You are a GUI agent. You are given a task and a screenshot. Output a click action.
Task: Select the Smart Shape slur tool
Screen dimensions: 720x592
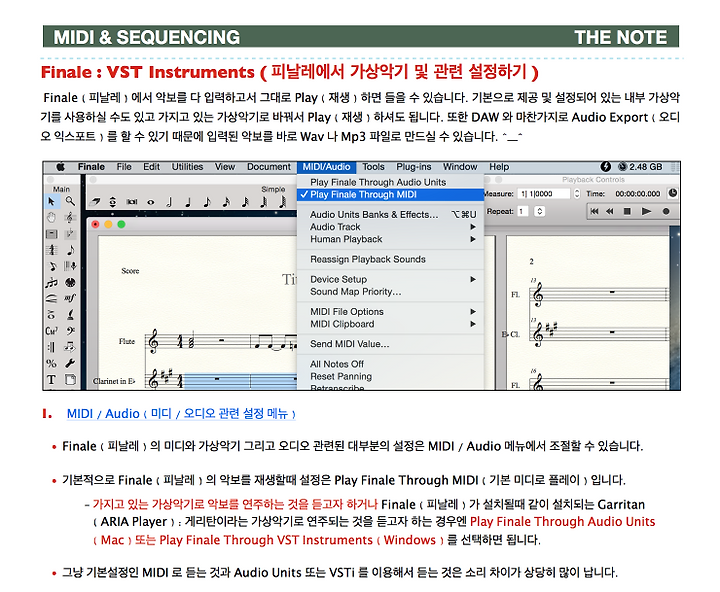point(51,299)
